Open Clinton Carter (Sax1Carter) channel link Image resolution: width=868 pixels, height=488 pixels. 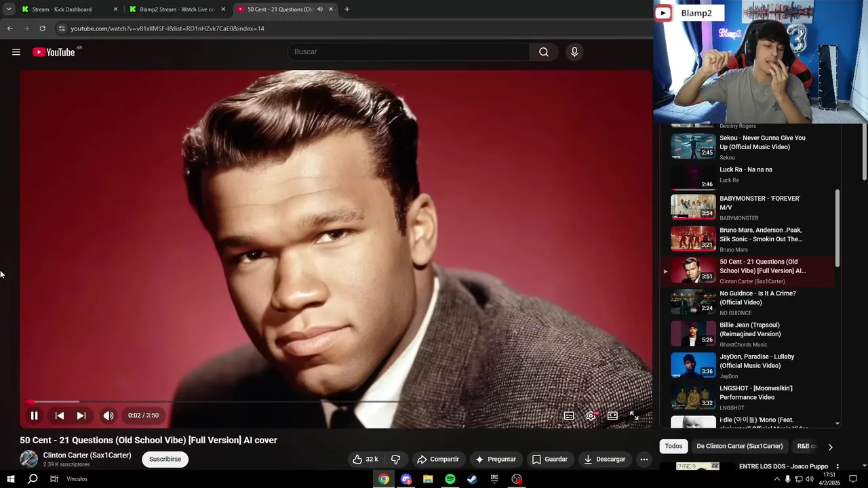(x=87, y=455)
